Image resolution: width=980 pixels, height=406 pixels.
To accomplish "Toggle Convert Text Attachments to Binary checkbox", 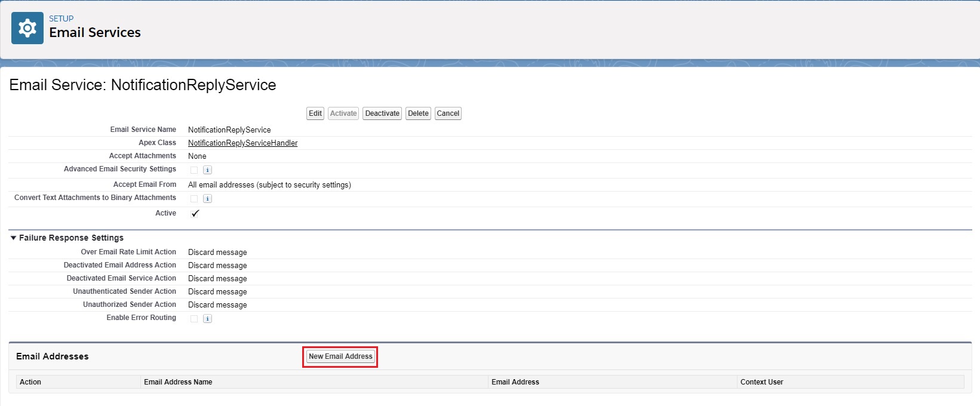I will [x=193, y=199].
